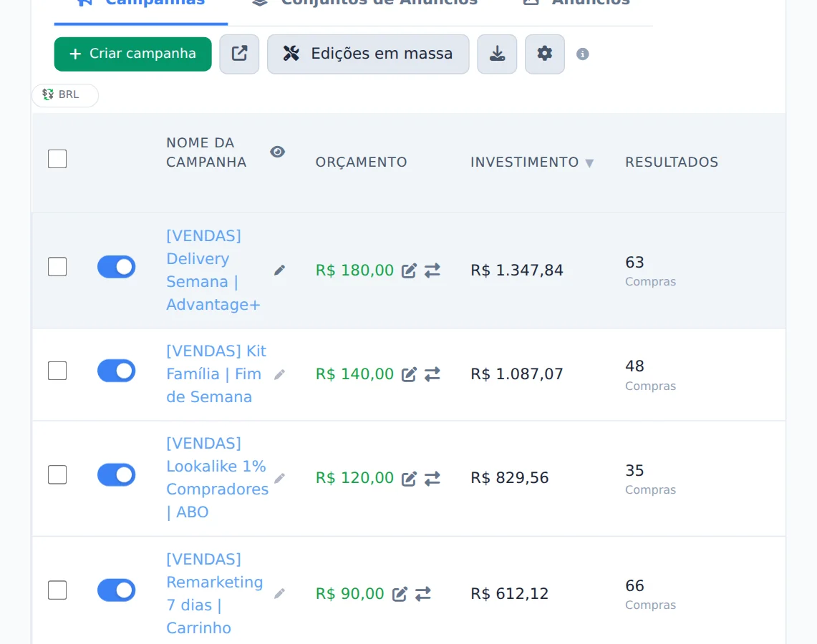Screen dimensions: 817x644
Task: Click the download icon button
Action: (x=497, y=54)
